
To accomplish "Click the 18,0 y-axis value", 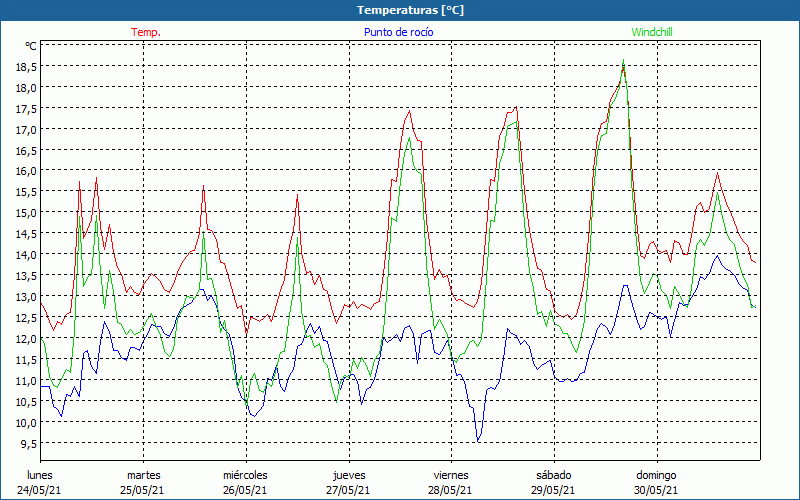I will (x=28, y=88).
